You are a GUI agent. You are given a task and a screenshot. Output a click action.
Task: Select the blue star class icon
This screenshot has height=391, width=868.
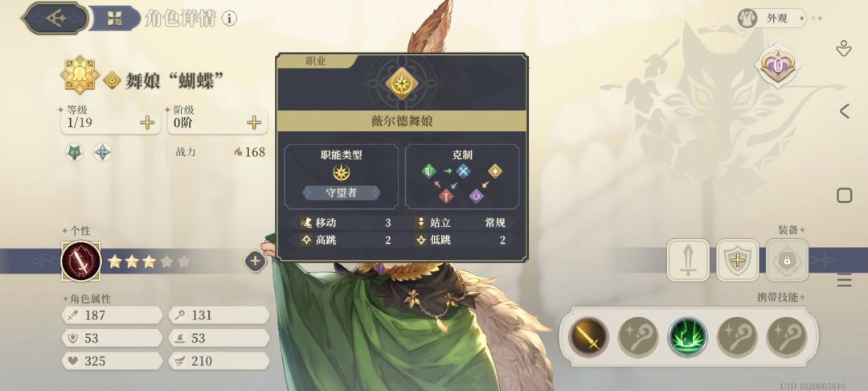tap(102, 152)
